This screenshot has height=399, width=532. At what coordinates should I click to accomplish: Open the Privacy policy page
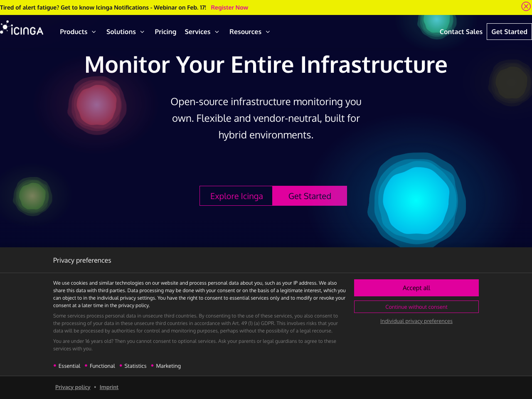click(x=73, y=387)
